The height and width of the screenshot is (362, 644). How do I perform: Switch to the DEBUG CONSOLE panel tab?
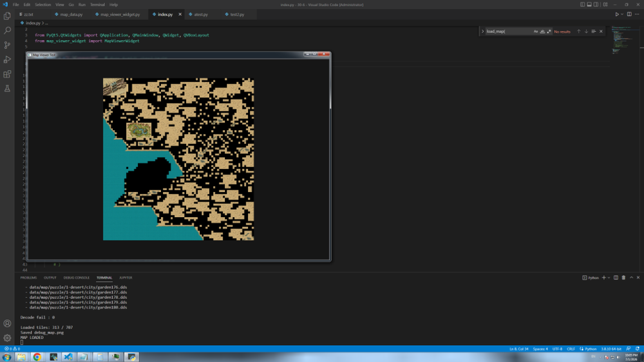tap(77, 278)
